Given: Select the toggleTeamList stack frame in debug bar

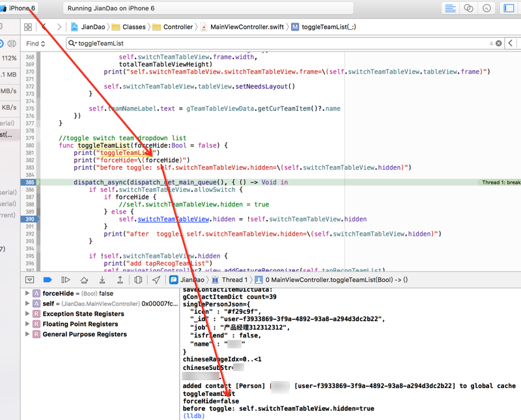Looking at the screenshot, I should 331,280.
